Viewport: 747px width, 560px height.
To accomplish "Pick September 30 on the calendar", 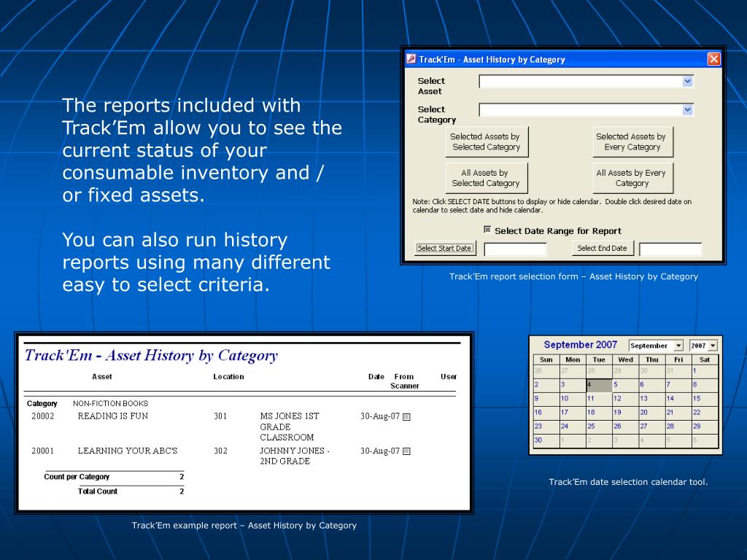I will point(546,440).
